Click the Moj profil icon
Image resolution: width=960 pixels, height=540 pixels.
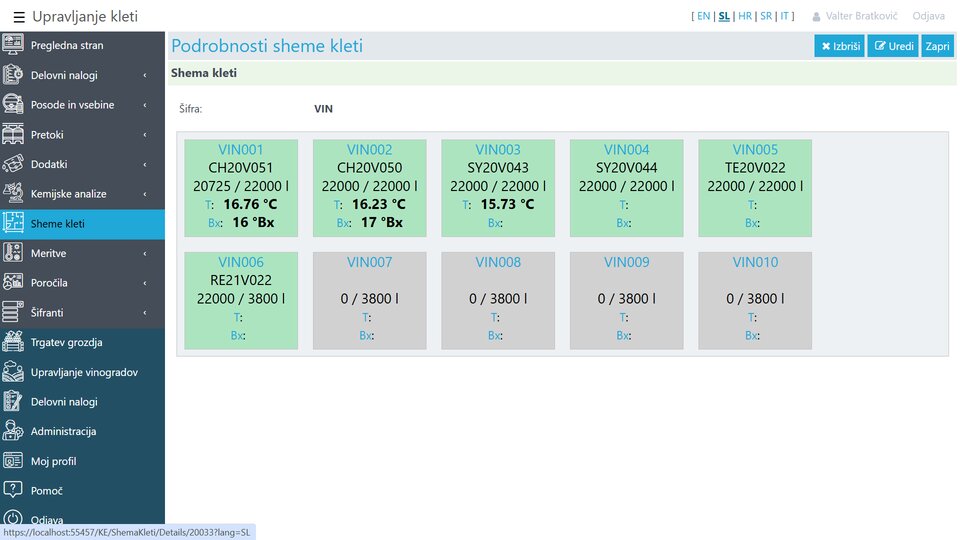coord(13,461)
